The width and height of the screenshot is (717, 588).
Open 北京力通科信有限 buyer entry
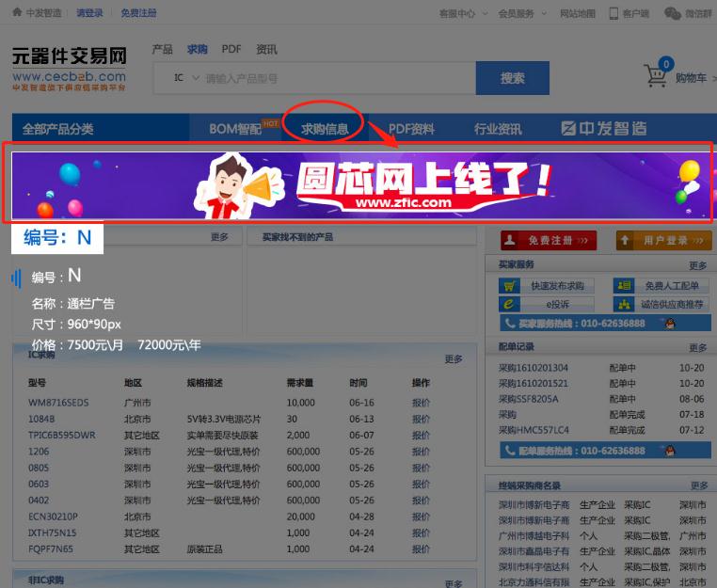point(534,582)
